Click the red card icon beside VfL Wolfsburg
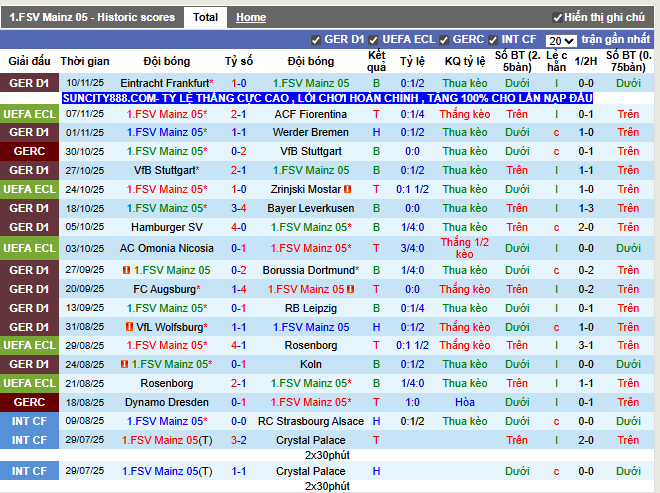The image size is (660, 493). point(130,327)
